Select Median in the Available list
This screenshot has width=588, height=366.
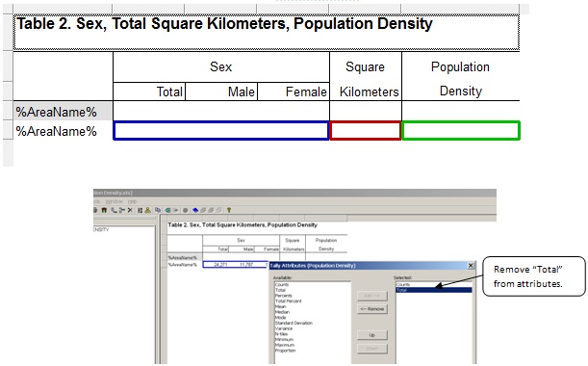point(282,312)
